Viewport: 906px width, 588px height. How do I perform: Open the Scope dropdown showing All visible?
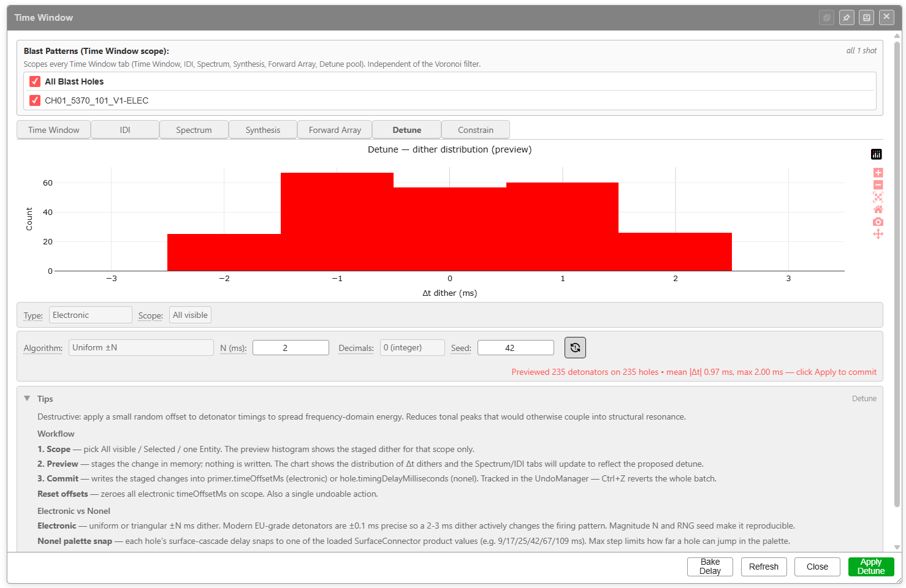[x=190, y=315]
